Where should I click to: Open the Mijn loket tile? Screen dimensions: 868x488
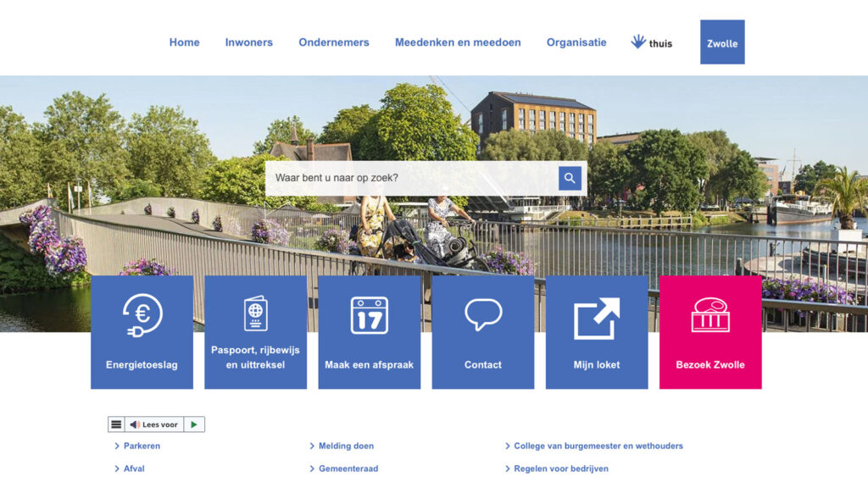click(597, 332)
